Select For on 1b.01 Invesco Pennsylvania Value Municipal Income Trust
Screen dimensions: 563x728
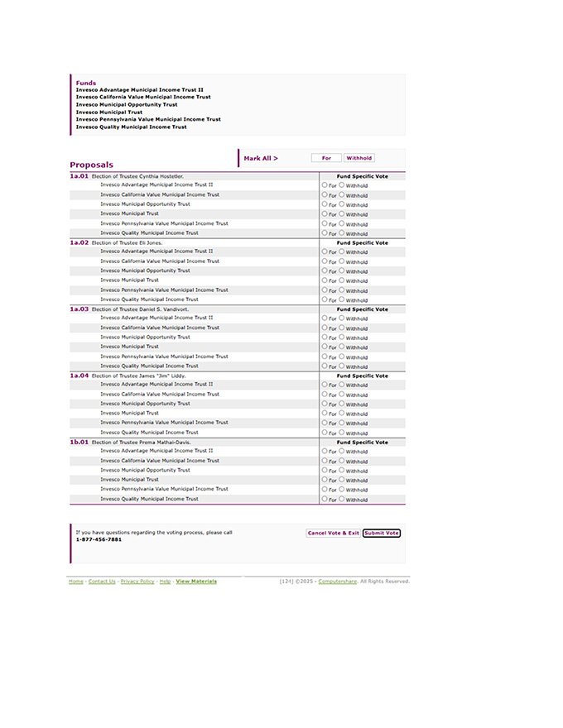click(x=325, y=489)
